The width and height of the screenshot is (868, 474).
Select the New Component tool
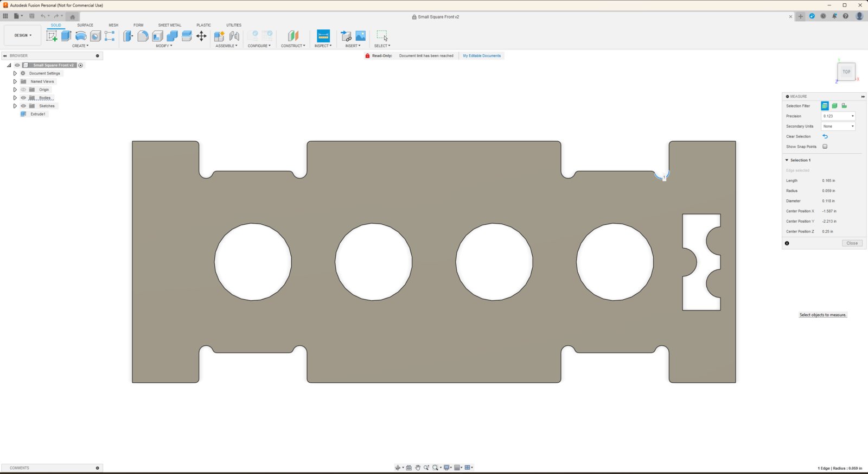pyautogui.click(x=219, y=36)
